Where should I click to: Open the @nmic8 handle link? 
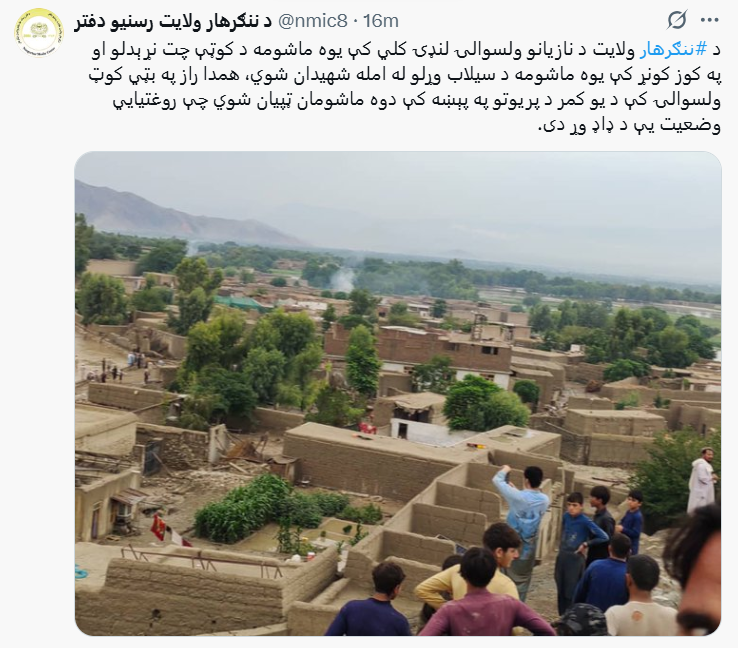[313, 21]
